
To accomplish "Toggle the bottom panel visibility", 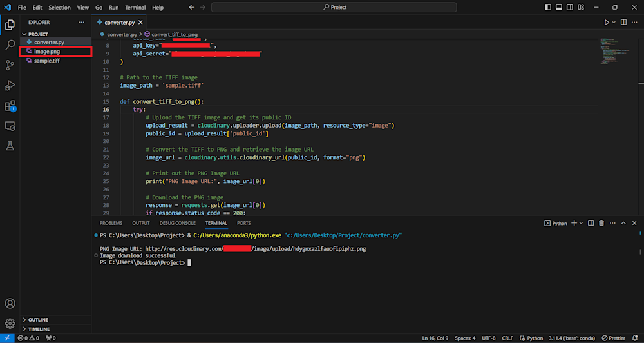I will click(x=559, y=7).
